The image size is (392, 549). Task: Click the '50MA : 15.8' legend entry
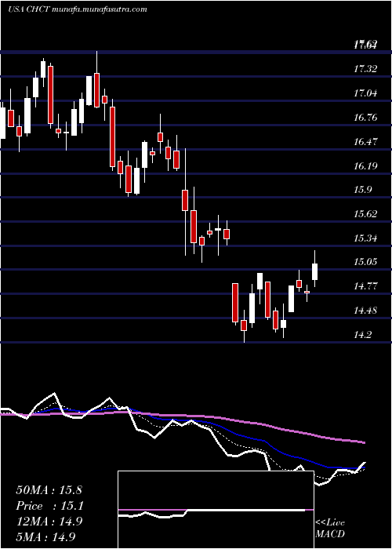point(49,490)
